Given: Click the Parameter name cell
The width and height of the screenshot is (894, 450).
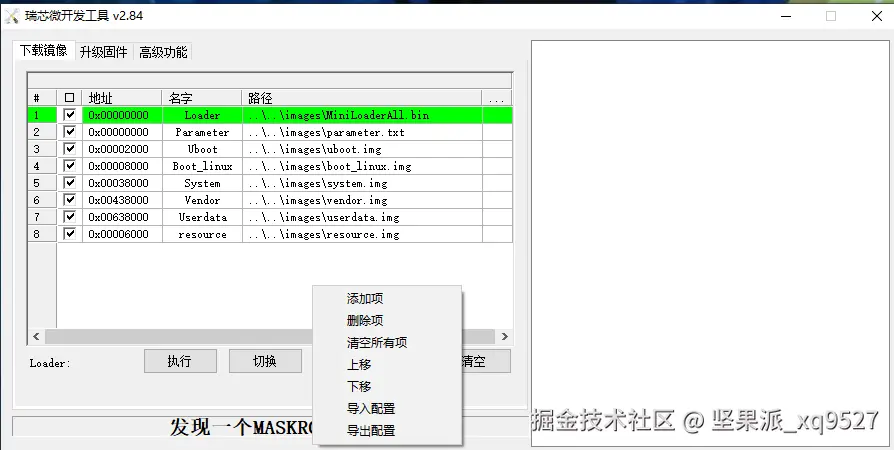Looking at the screenshot, I should (202, 132).
